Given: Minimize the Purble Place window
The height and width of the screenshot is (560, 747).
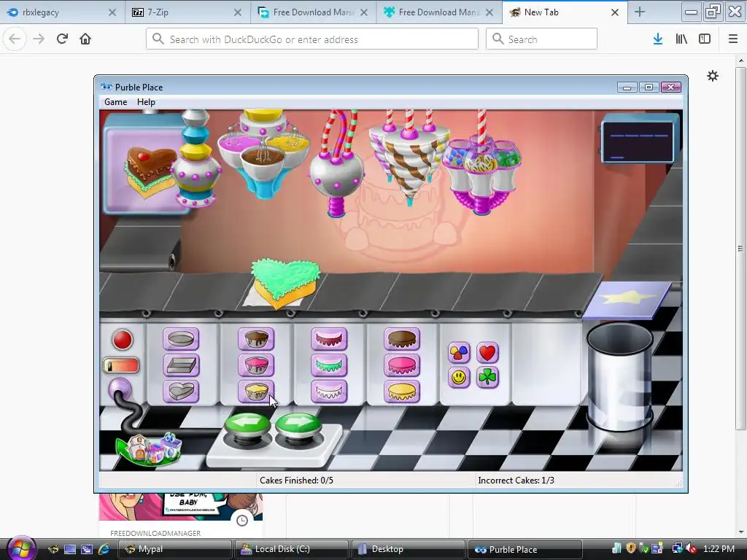Looking at the screenshot, I should point(627,87).
